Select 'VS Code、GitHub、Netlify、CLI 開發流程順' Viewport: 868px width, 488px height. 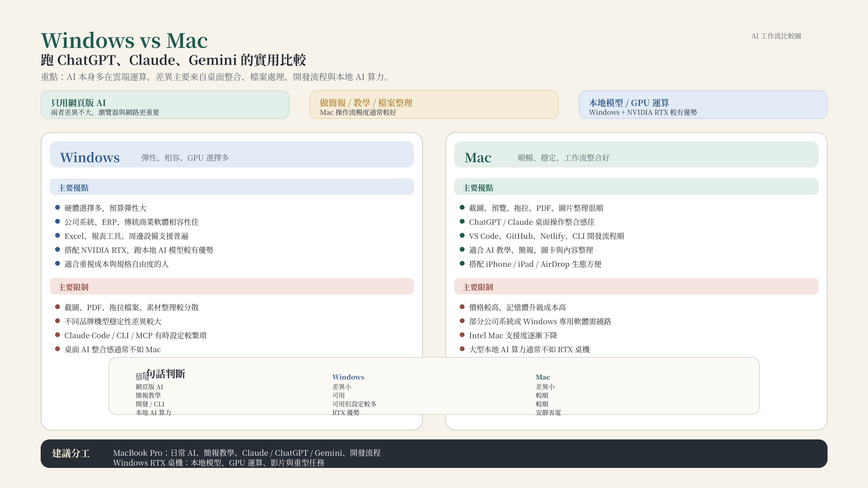[x=547, y=236]
